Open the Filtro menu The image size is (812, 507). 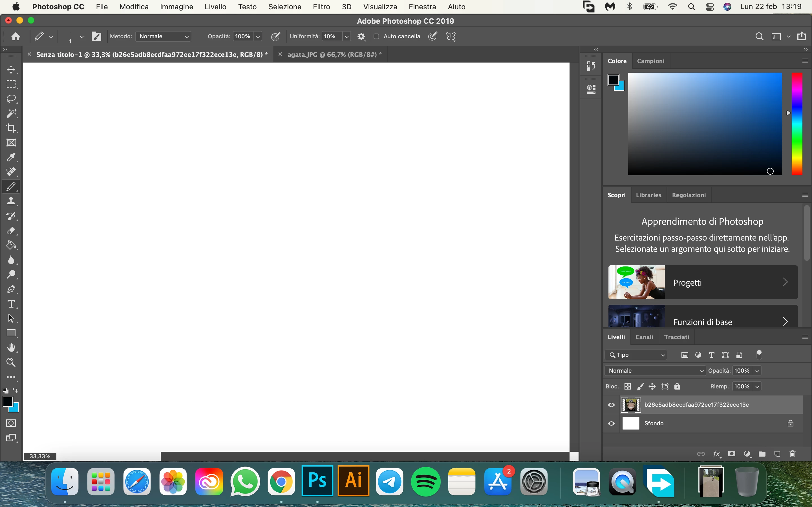[x=321, y=7]
